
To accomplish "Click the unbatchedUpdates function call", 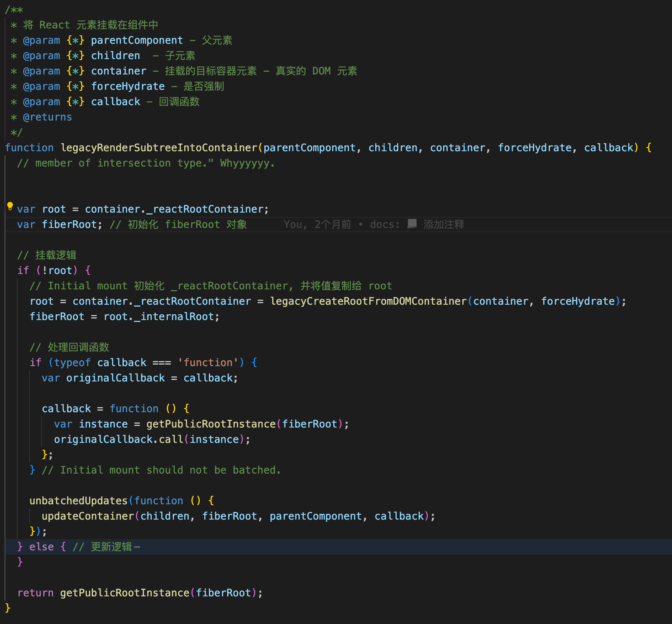I will 79,501.
